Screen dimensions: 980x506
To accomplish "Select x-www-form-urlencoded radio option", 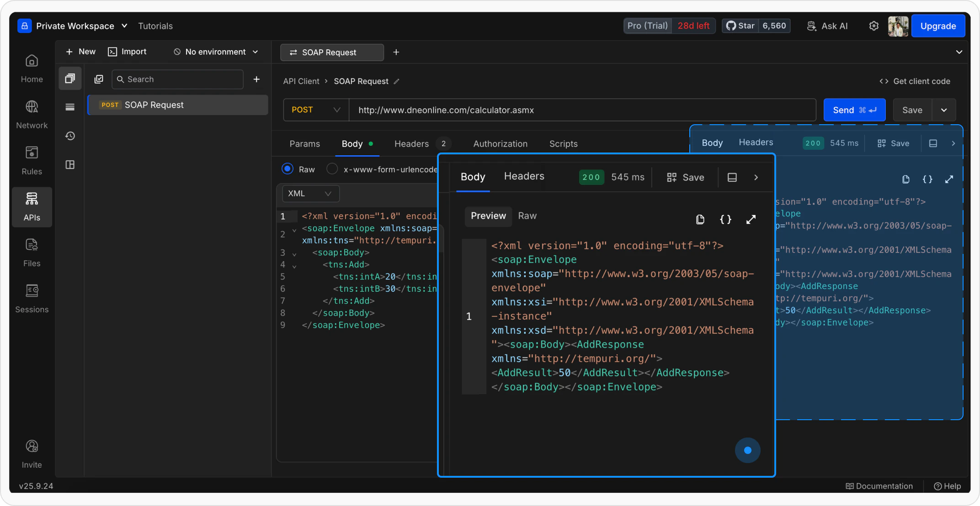I will click(332, 169).
